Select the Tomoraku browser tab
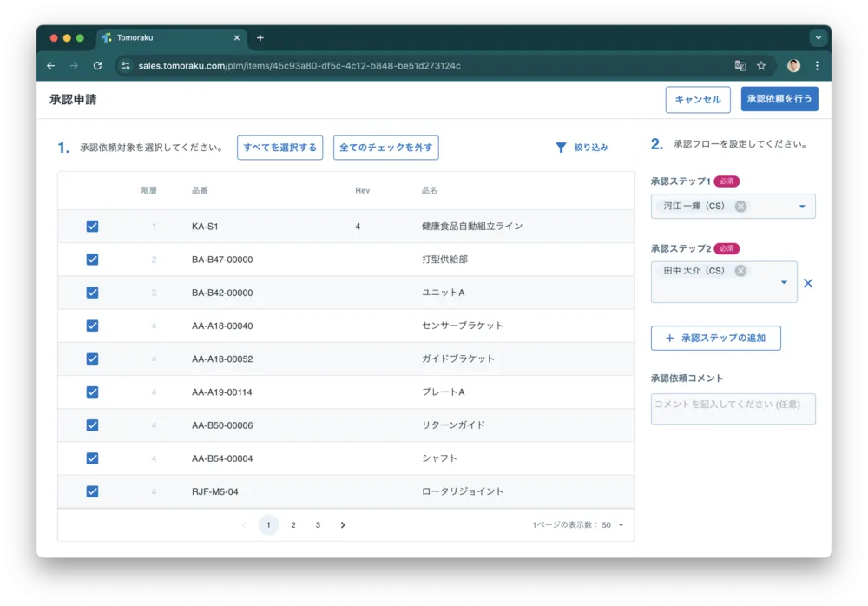 tap(169, 37)
